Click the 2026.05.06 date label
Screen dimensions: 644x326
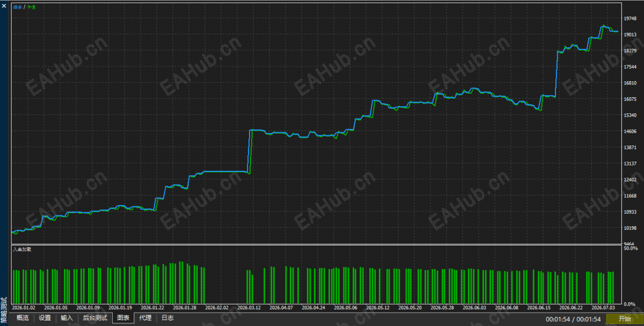click(346, 308)
